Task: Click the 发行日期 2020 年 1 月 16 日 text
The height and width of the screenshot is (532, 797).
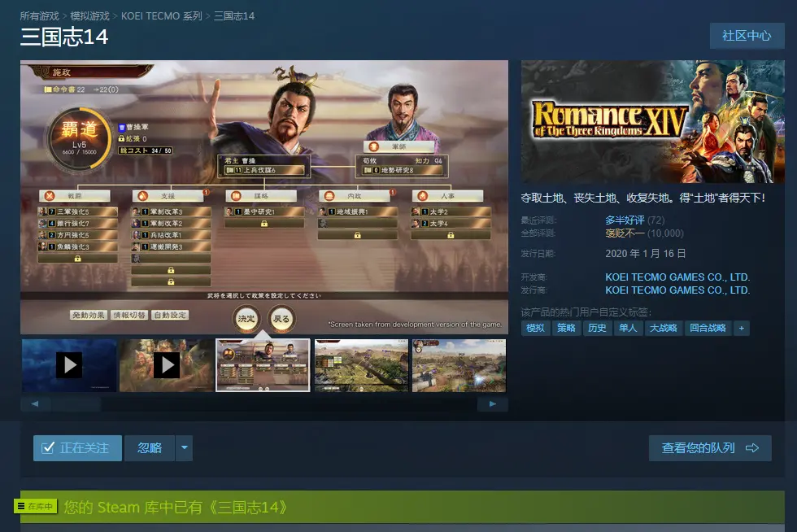Action: [646, 253]
